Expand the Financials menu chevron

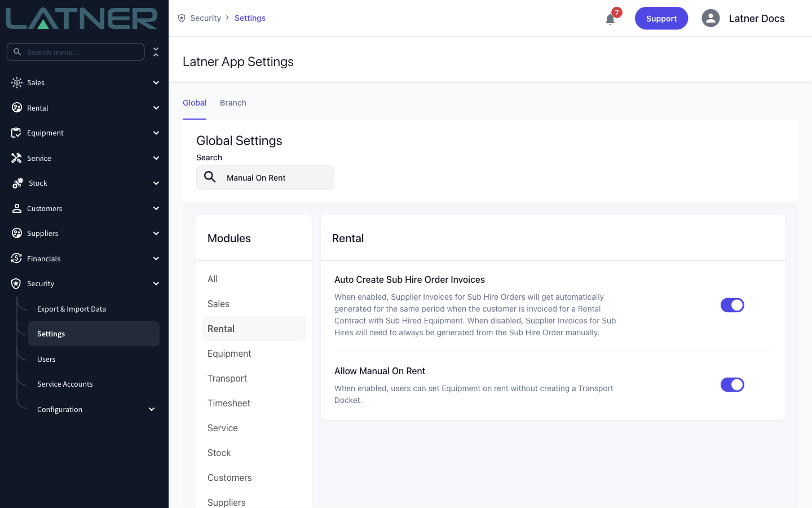pos(156,259)
